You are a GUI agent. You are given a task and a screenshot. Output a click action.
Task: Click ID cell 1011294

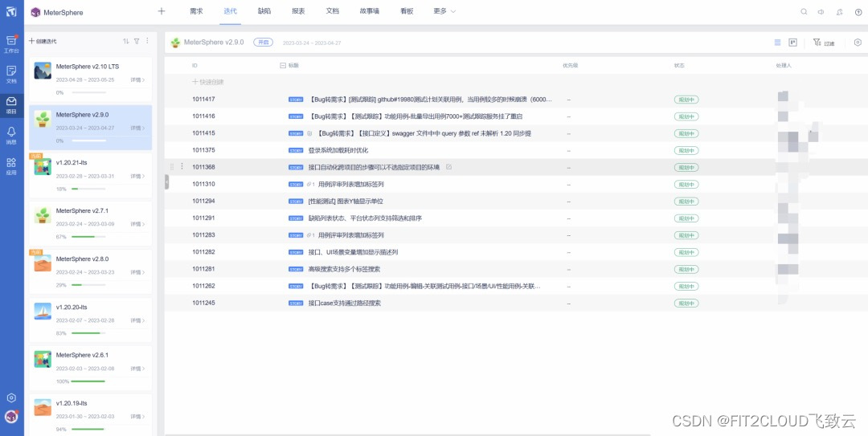203,202
